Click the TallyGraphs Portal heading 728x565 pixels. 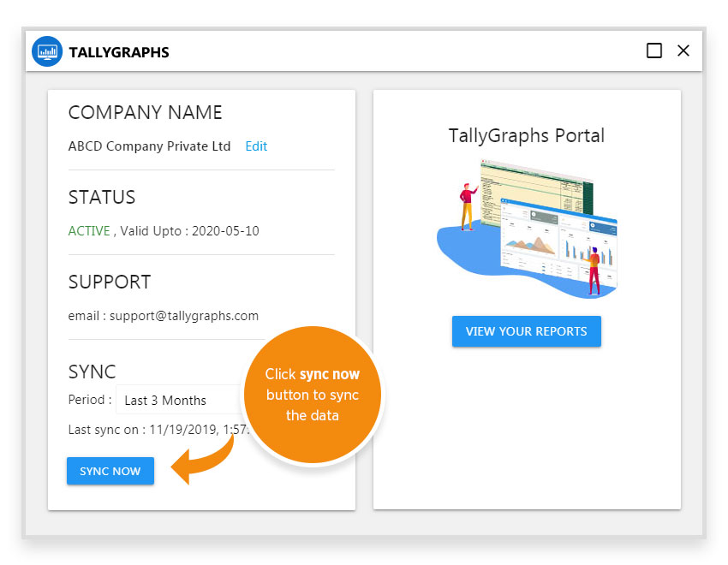point(526,136)
